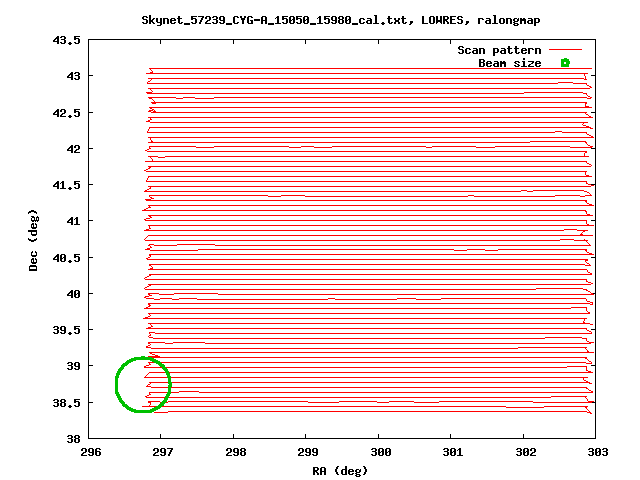Click the 41 tick label on Dec axis
640x480 pixels.
[x=73, y=221]
